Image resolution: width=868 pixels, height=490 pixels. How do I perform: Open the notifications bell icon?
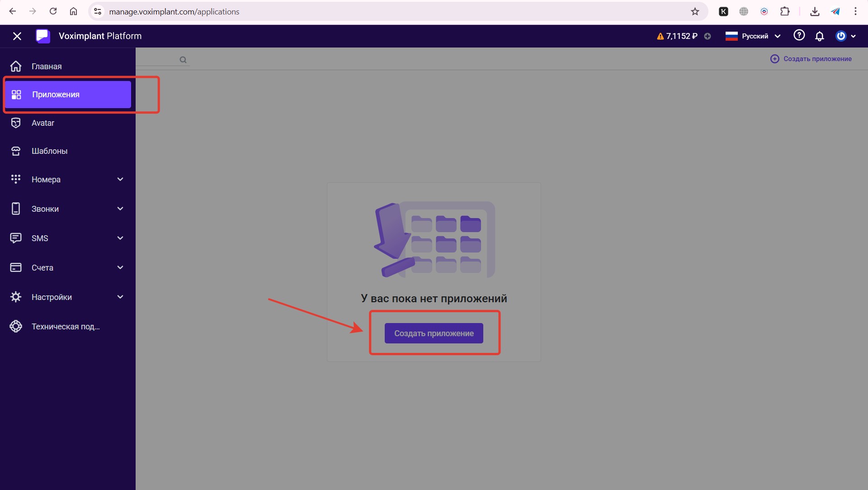coord(819,36)
